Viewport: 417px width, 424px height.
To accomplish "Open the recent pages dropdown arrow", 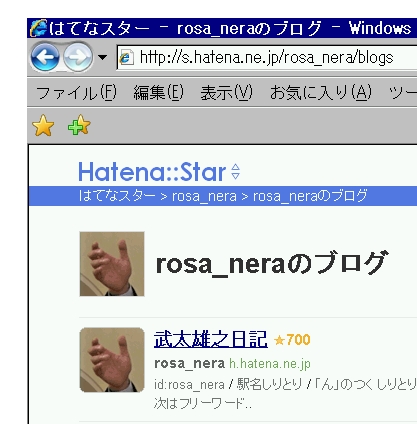I will coord(103,57).
